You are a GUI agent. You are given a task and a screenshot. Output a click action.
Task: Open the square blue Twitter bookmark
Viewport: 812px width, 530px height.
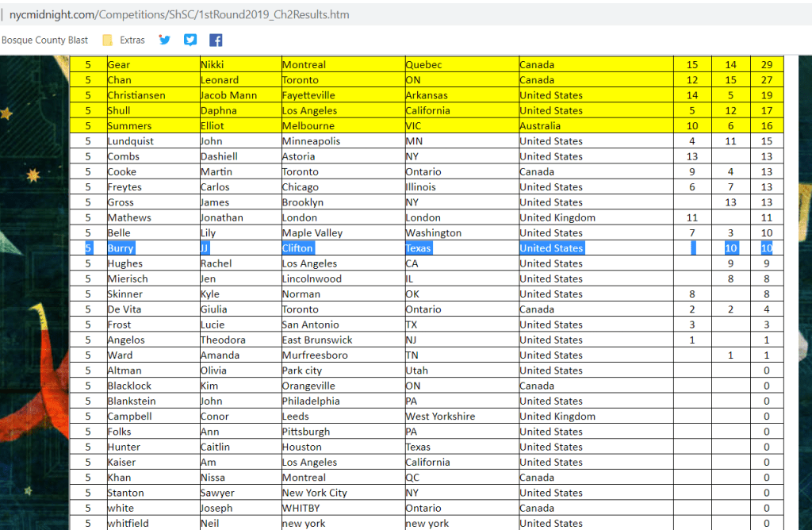190,40
